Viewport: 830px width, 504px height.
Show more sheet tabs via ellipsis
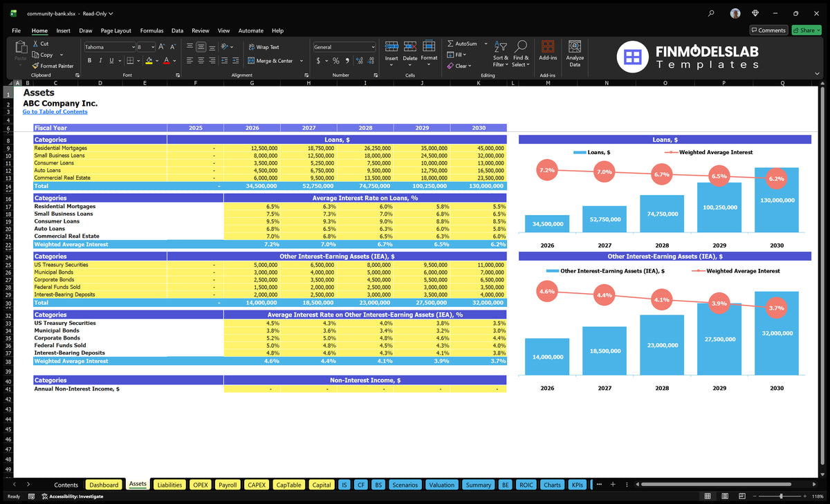[598, 485]
